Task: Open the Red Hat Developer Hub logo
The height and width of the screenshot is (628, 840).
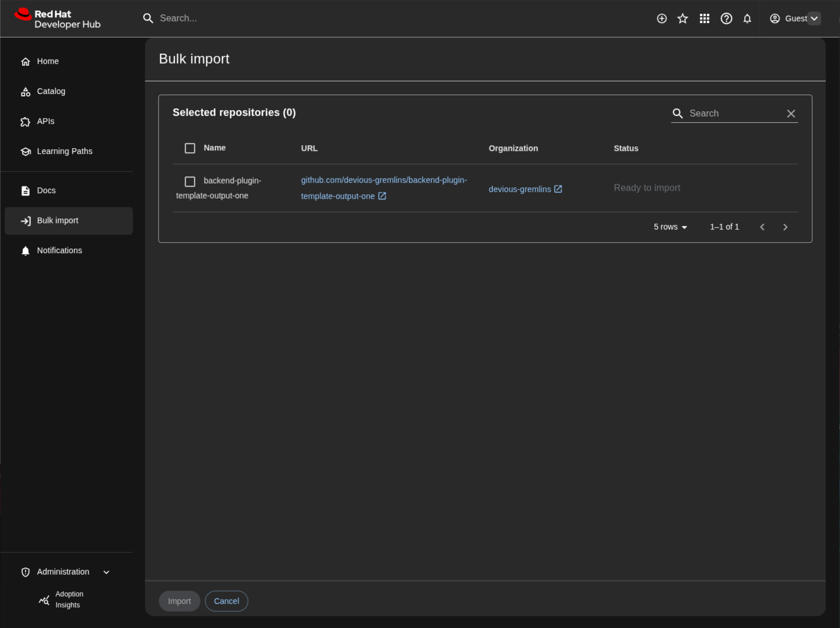Action: 58,18
